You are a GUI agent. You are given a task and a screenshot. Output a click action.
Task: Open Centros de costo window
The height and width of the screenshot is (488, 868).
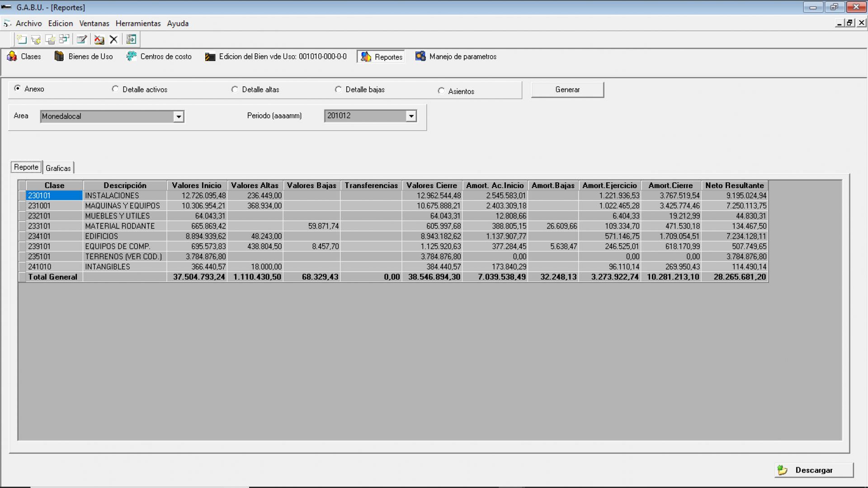[159, 57]
